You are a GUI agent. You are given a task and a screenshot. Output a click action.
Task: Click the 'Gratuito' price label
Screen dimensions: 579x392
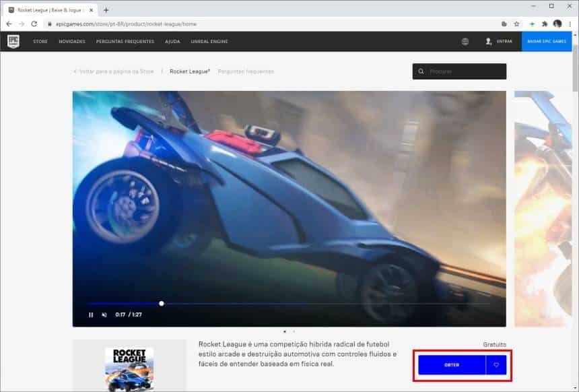pos(494,344)
